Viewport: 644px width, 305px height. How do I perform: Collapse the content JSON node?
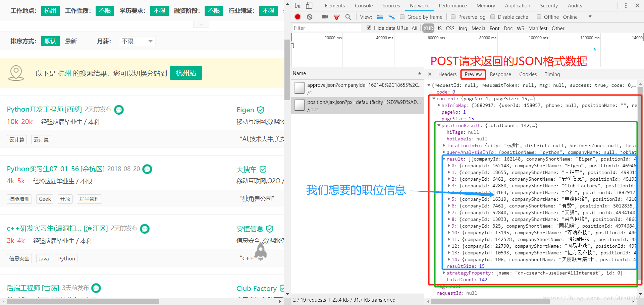click(x=434, y=99)
